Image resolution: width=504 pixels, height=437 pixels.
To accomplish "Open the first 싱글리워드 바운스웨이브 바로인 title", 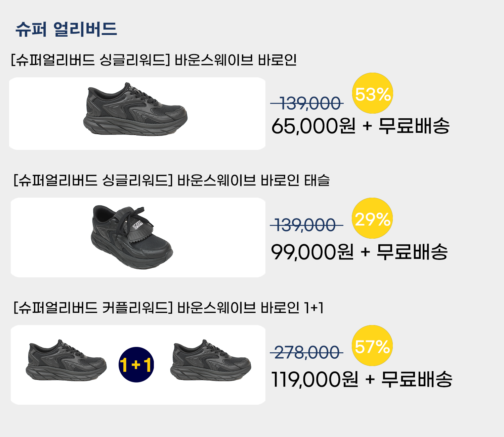I will coord(154,60).
